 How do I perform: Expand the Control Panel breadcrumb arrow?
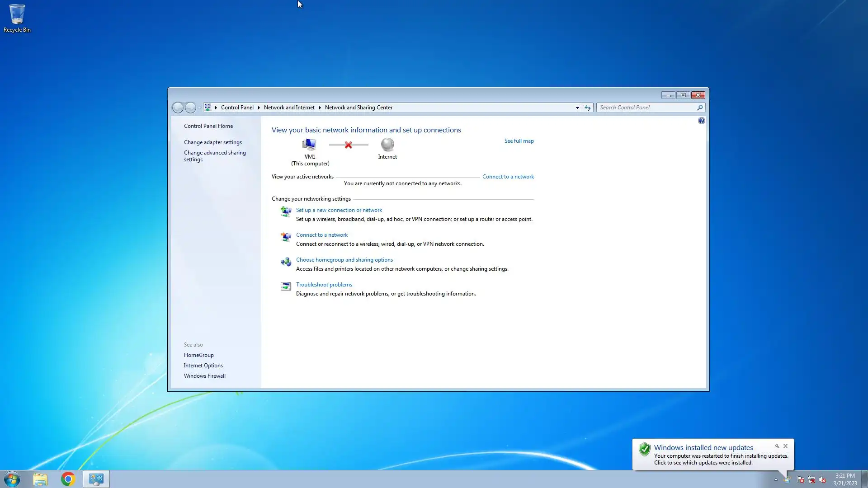(x=259, y=108)
